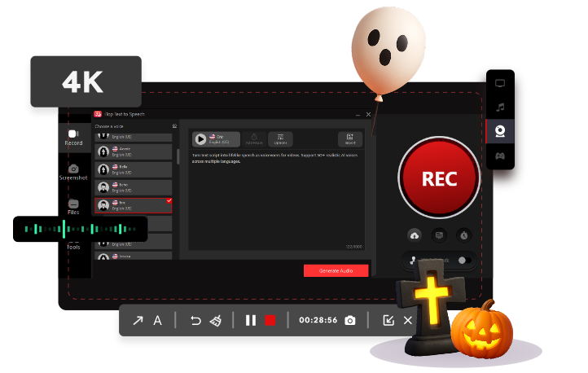Click the red checkmark on Eric voice

point(169,200)
